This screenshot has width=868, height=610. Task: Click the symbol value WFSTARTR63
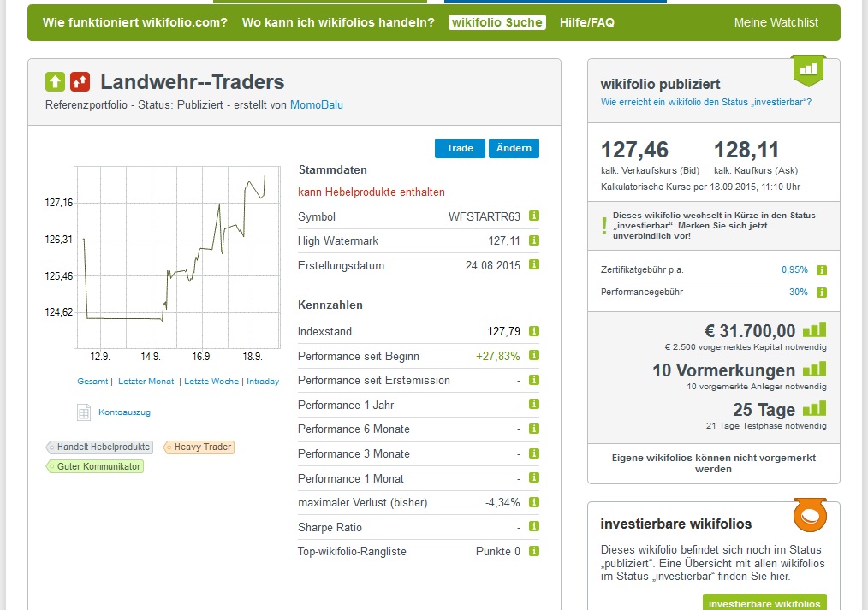[x=485, y=216]
